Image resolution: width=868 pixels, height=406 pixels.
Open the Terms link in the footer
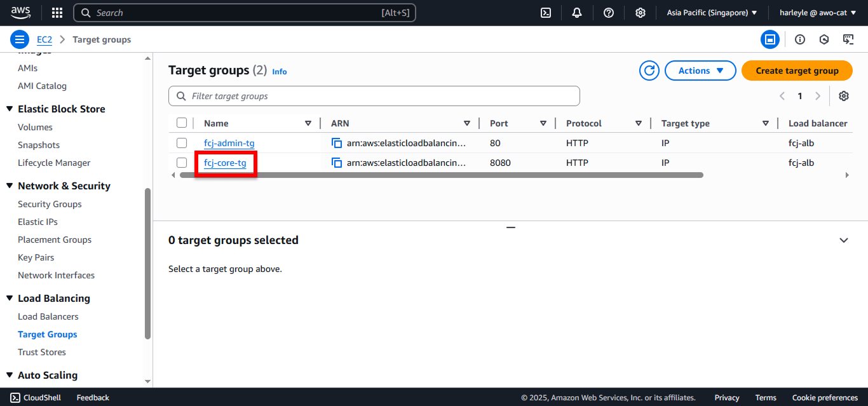tap(766, 398)
